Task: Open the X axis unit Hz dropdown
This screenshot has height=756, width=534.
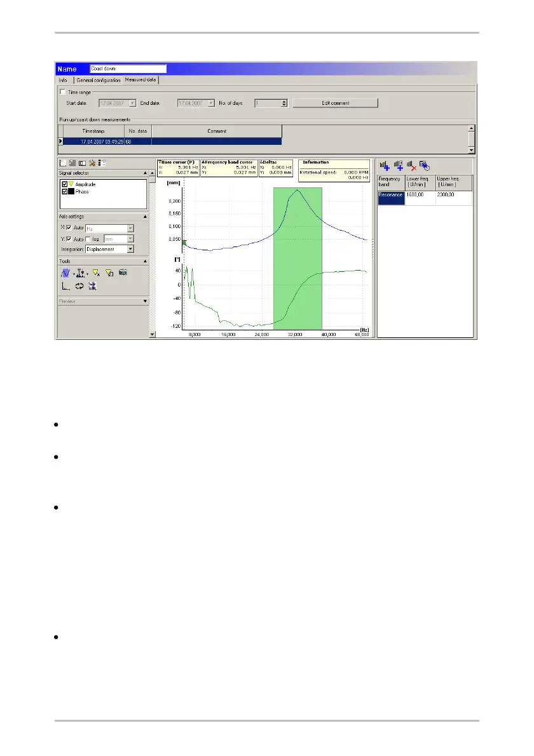Action: [130, 229]
